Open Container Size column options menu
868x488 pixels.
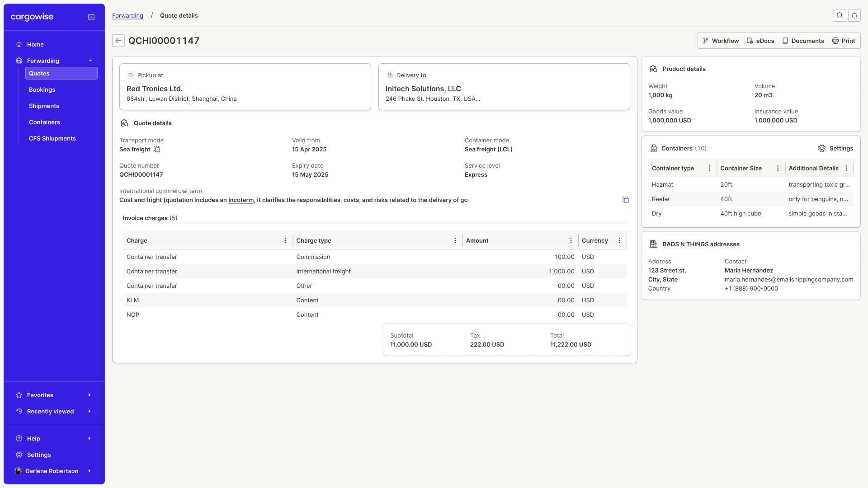[x=778, y=168]
